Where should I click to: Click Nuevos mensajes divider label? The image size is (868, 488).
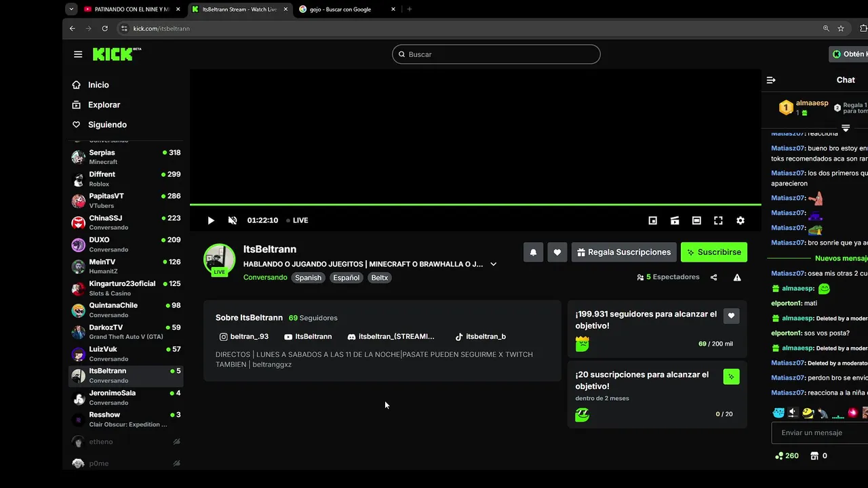[841, 258]
